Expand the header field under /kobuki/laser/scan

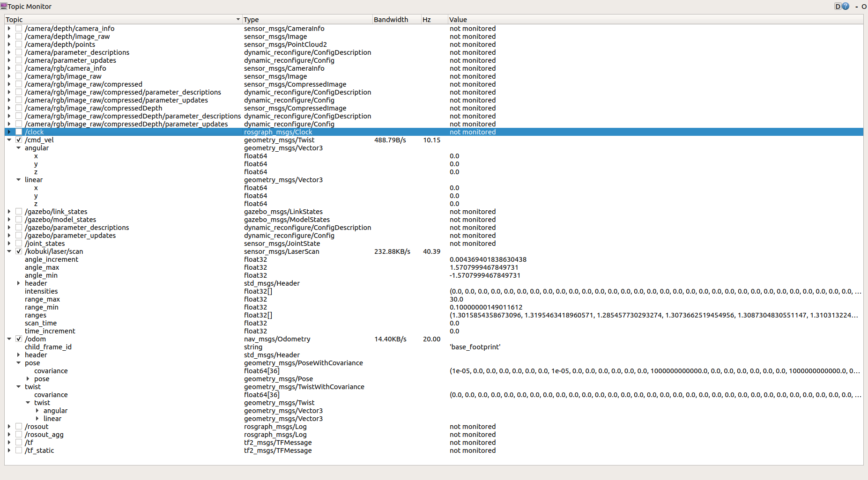[18, 283]
